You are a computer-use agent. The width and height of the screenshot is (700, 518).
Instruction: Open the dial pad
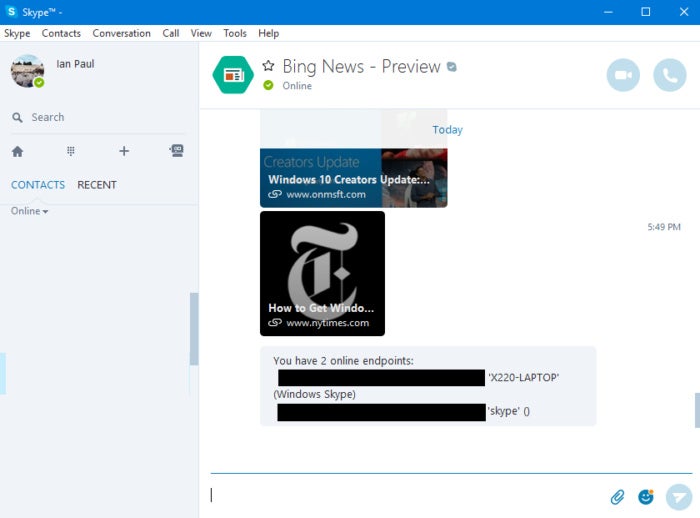[71, 151]
